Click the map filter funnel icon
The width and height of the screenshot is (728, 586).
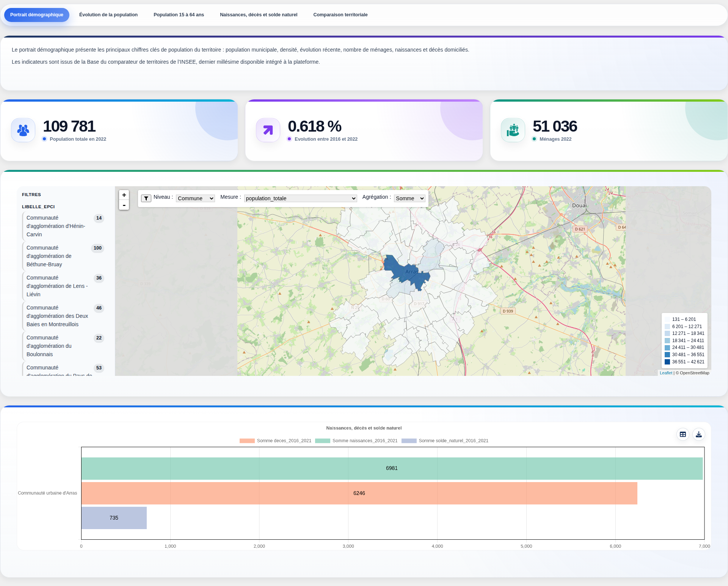146,198
